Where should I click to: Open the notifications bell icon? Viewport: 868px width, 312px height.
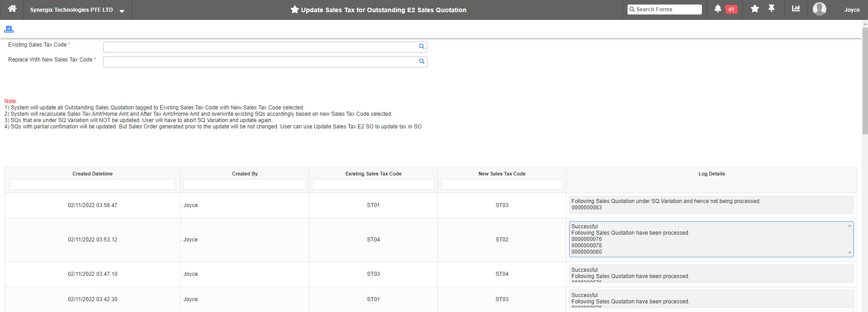coord(718,9)
